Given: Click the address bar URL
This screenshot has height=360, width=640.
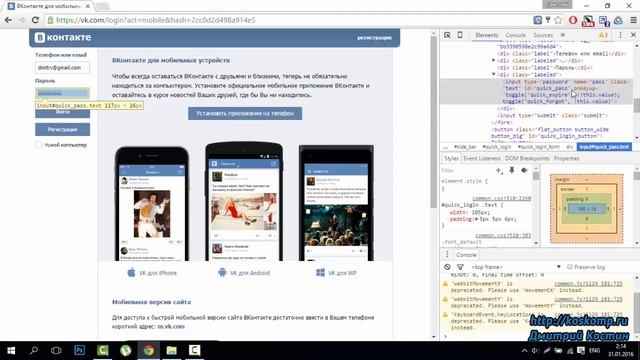Looking at the screenshot, I should pyautogui.click(x=156, y=20).
